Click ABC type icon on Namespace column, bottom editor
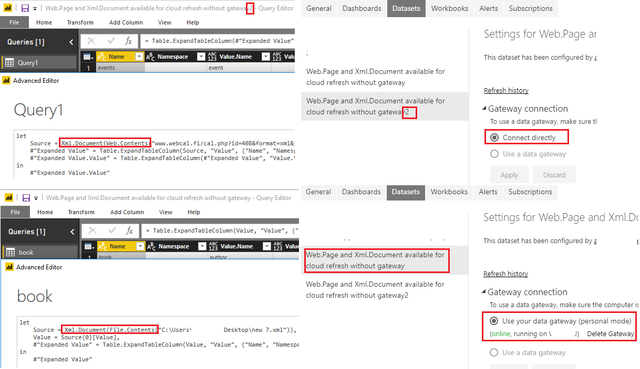The width and height of the screenshot is (640, 369). 151,247
